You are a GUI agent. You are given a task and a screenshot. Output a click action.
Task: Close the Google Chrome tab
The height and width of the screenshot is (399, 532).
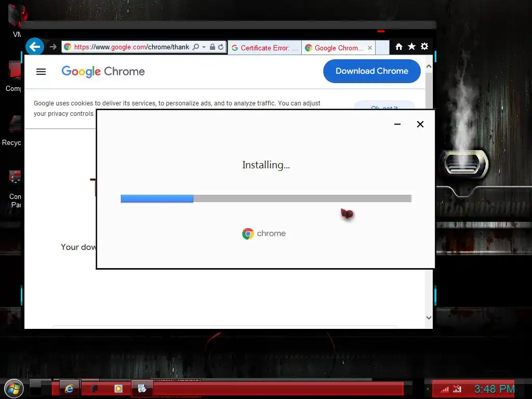coord(370,48)
